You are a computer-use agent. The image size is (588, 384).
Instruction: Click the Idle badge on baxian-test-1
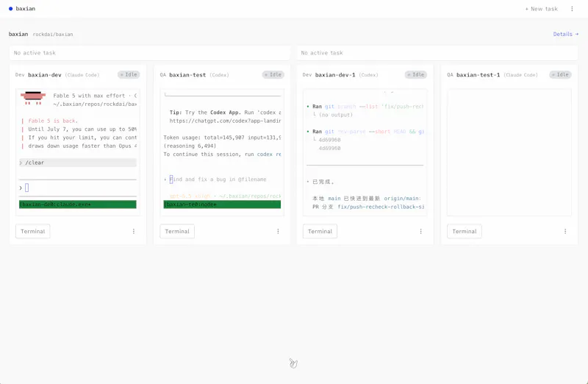point(560,75)
